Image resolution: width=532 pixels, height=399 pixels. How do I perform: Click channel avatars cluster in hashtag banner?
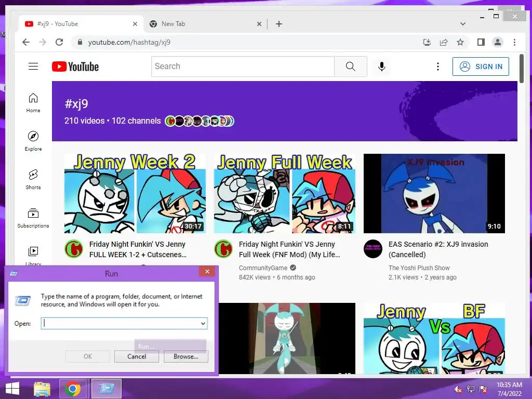(x=199, y=121)
